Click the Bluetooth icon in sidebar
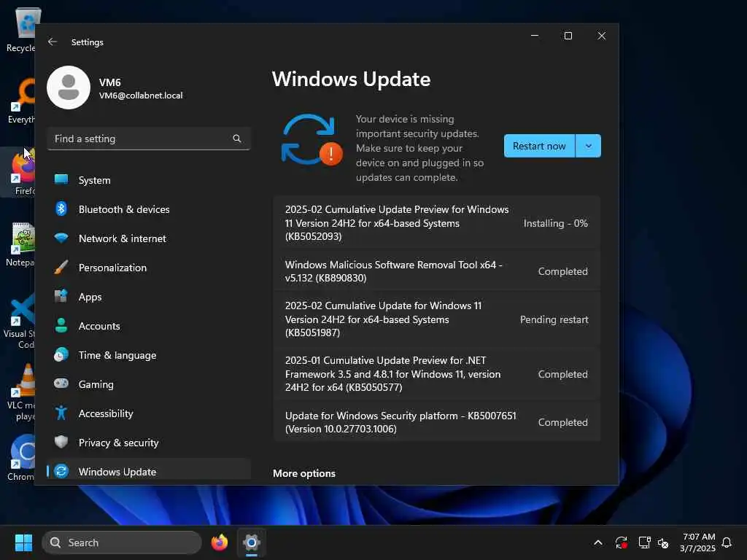 tap(61, 209)
